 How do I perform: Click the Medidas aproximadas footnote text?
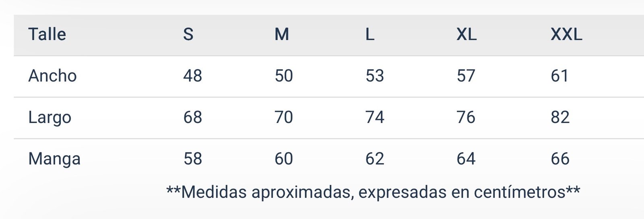pyautogui.click(x=373, y=192)
